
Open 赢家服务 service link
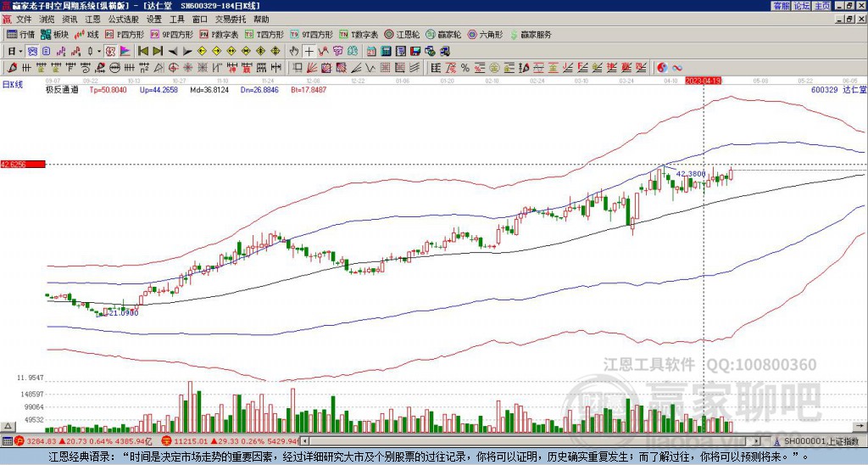point(531,34)
